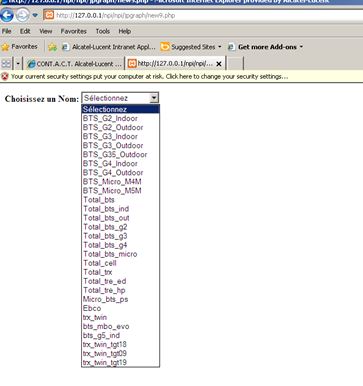This screenshot has width=363, height=386.
Task: Open the View menu
Action: click(46, 31)
